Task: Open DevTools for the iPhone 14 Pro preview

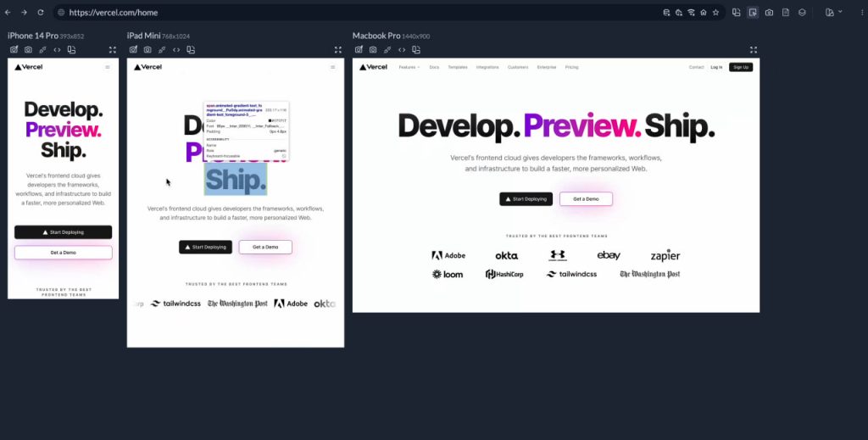Action: click(57, 50)
